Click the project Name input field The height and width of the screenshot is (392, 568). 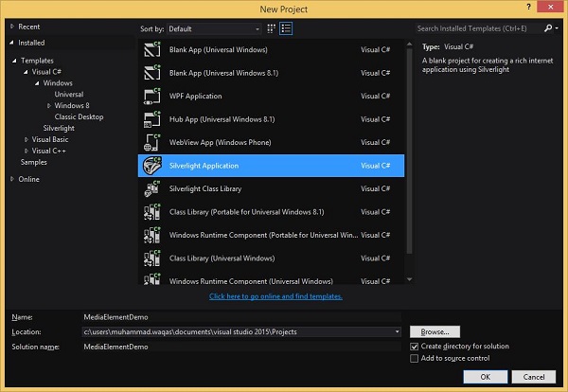[241, 316]
